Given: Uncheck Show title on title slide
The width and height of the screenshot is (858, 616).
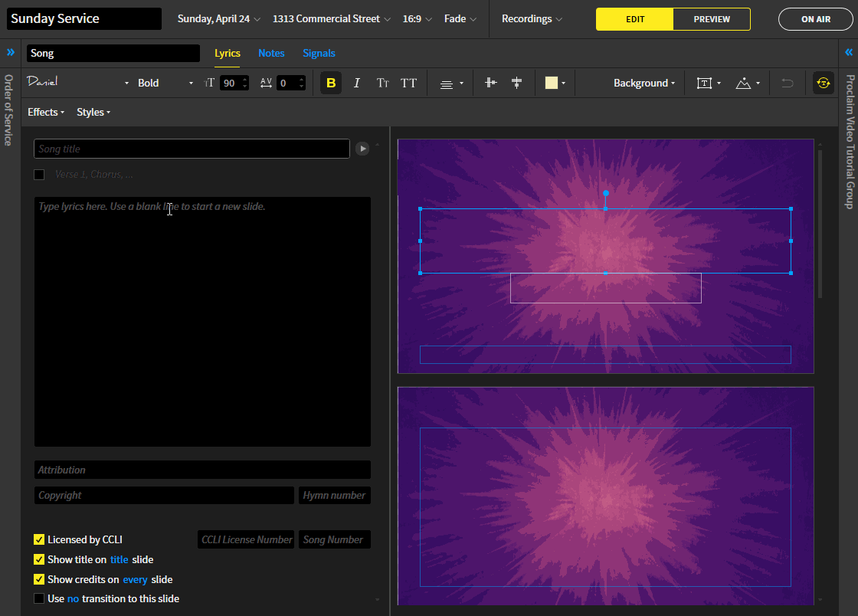Looking at the screenshot, I should pyautogui.click(x=39, y=559).
